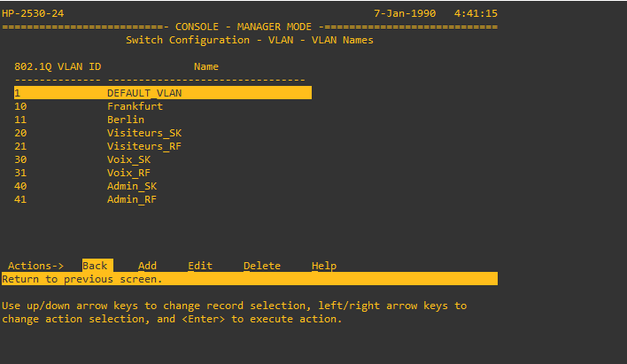Select the Berlin VLAN entry

(x=126, y=120)
